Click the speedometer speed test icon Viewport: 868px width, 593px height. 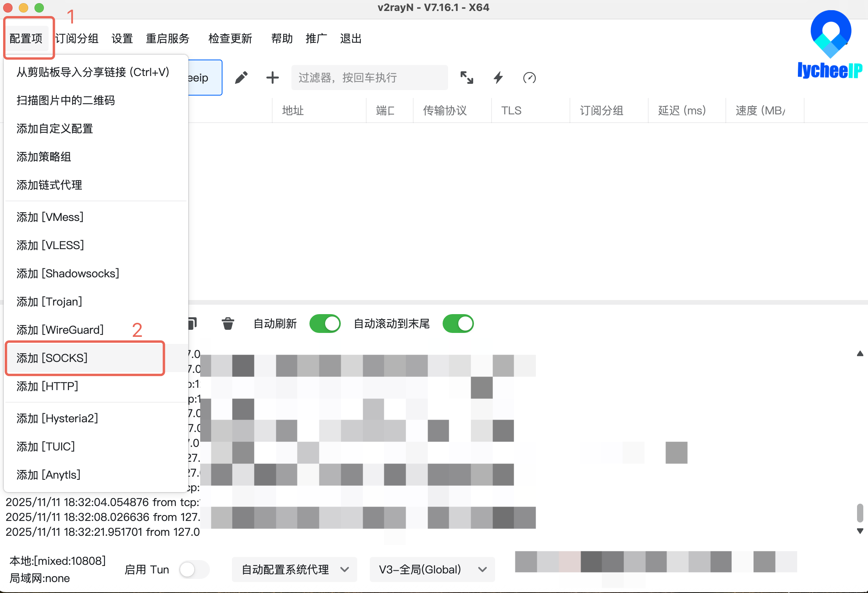[x=529, y=78]
